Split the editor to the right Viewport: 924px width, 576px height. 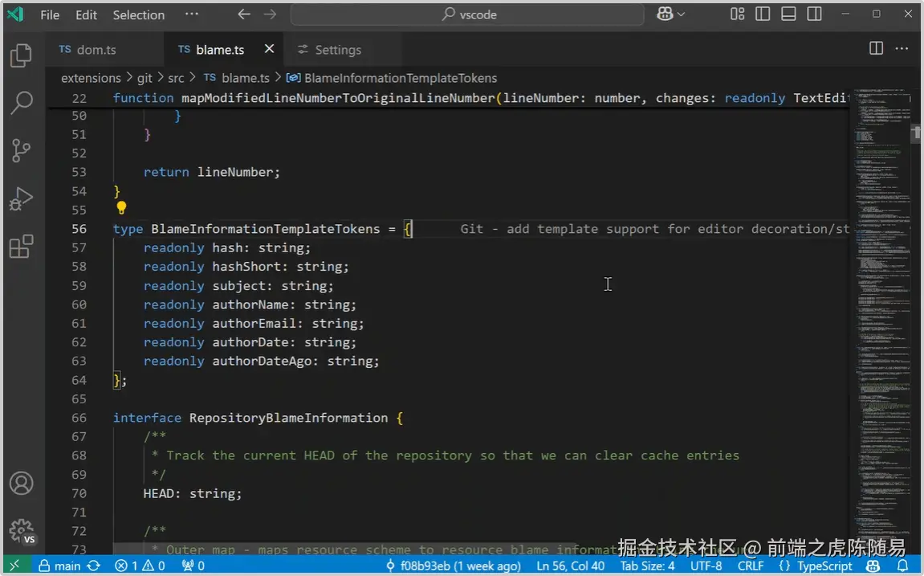pos(877,48)
